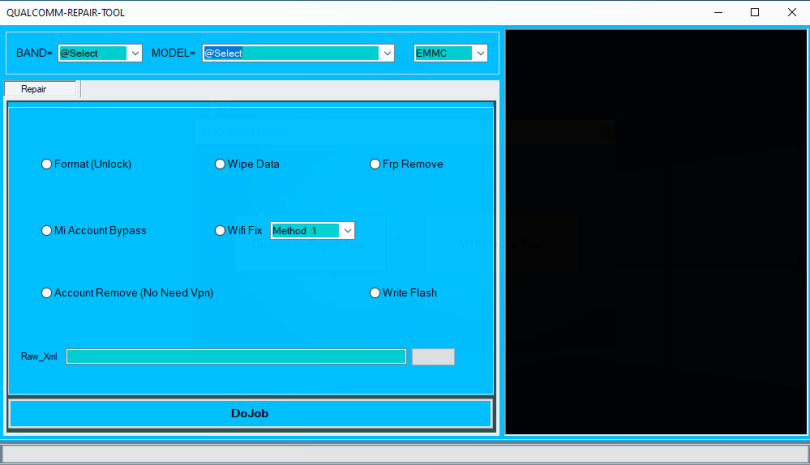Focus the Raw_Xml path input field
This screenshot has height=465, width=810.
pyautogui.click(x=236, y=356)
